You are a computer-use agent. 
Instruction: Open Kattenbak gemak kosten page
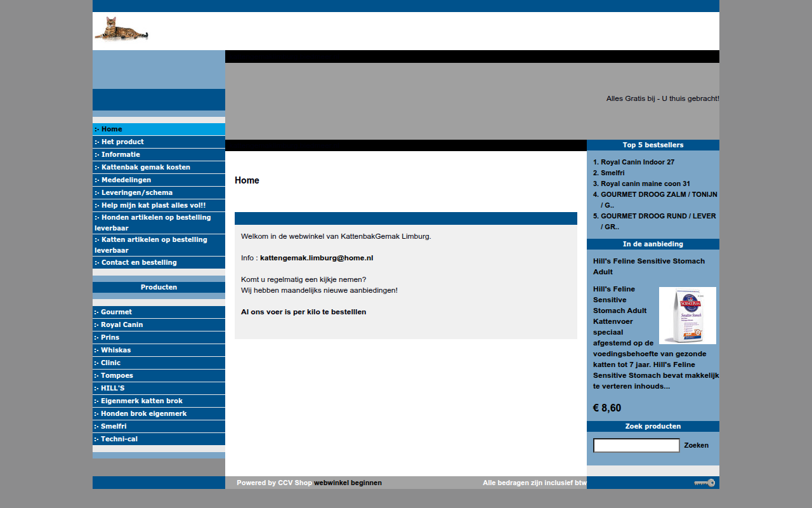[159, 168]
